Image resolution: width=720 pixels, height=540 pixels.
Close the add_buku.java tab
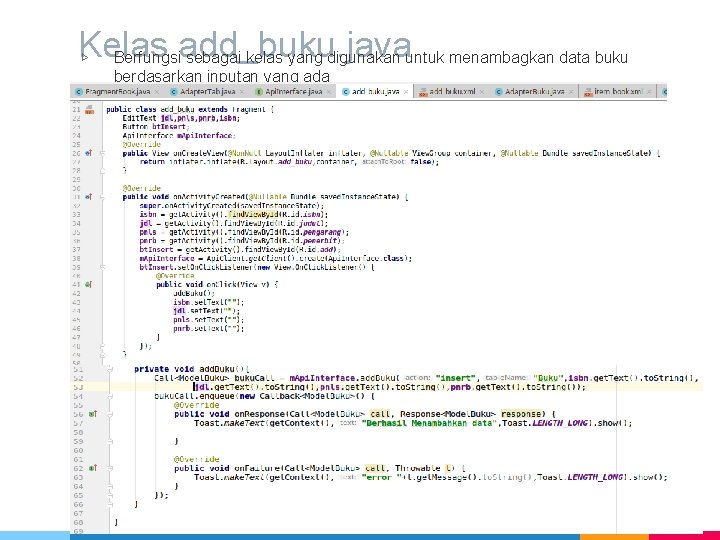click(406, 92)
